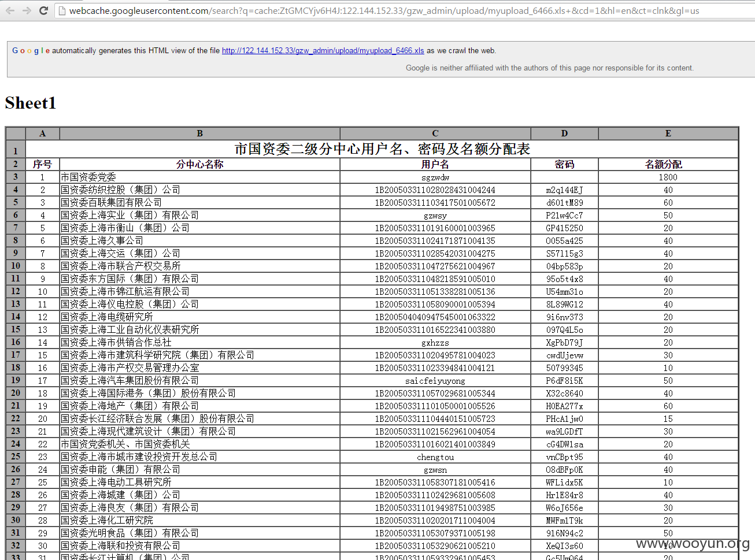This screenshot has width=755, height=560.
Task: Click the username cell gzwsy
Action: pyautogui.click(x=435, y=215)
